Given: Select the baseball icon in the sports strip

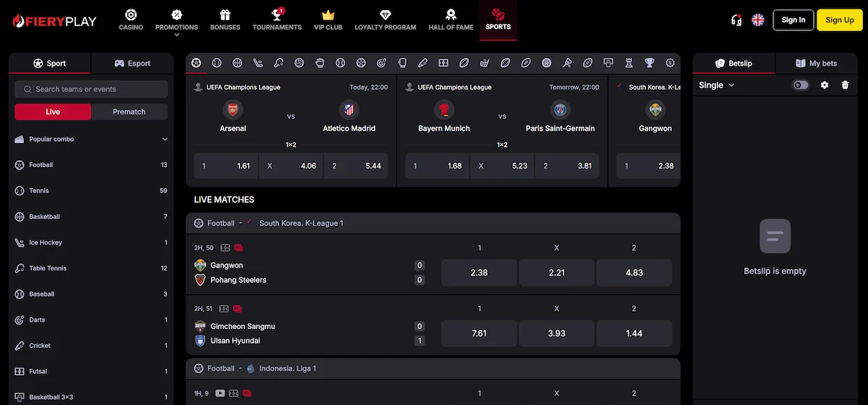Looking at the screenshot, I should [x=341, y=63].
